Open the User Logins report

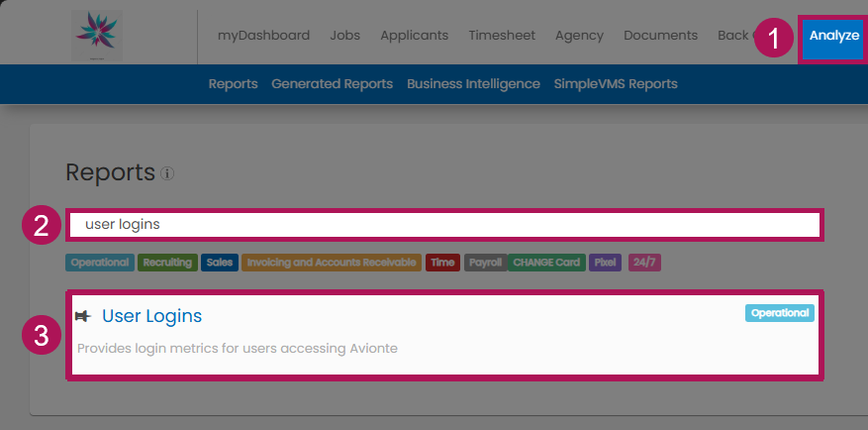pos(151,316)
